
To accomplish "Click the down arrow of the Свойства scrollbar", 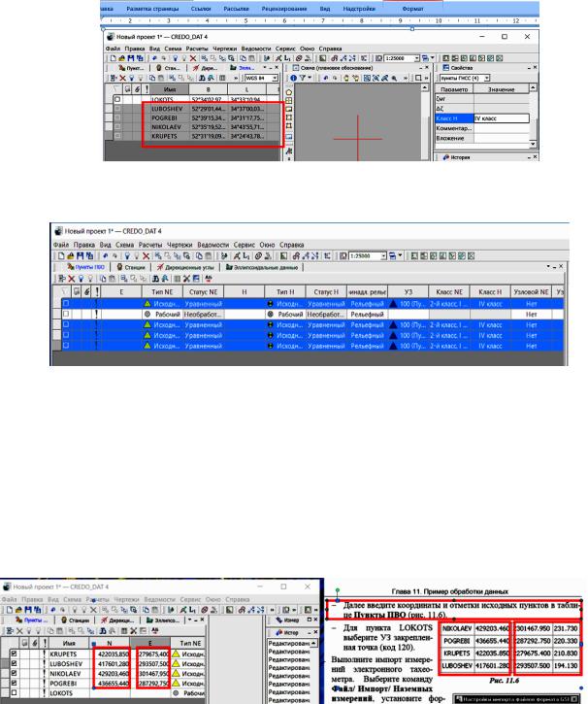I will [x=533, y=144].
